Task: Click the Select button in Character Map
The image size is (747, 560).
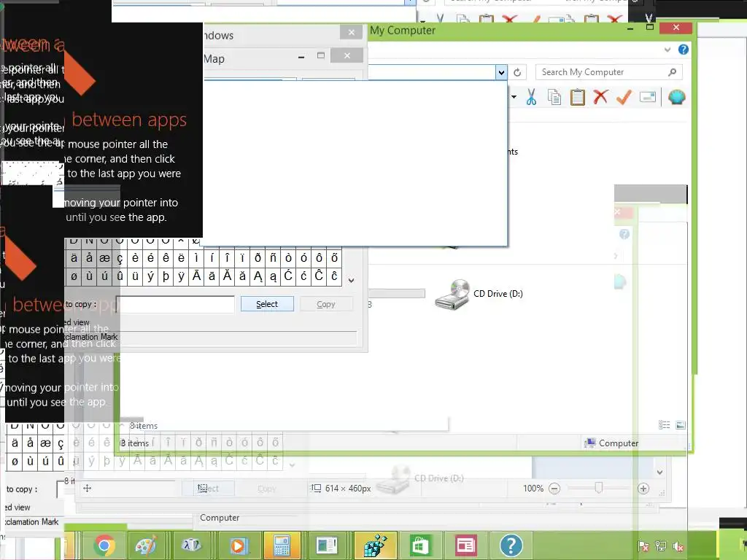Action: pos(267,304)
